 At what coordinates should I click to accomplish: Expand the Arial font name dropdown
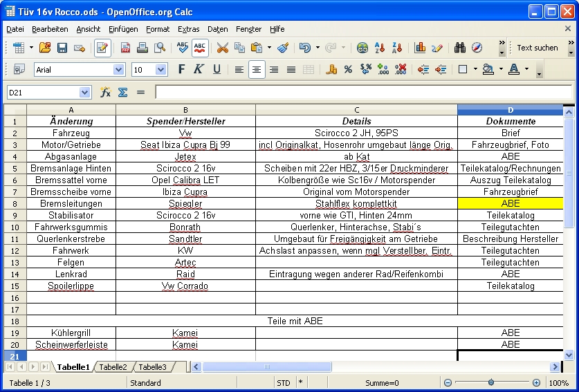tap(118, 70)
